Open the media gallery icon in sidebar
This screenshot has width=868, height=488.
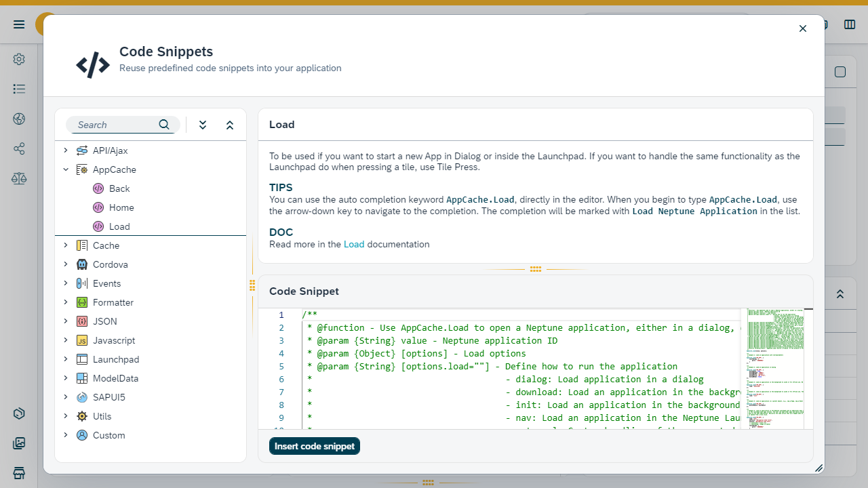[x=19, y=443]
